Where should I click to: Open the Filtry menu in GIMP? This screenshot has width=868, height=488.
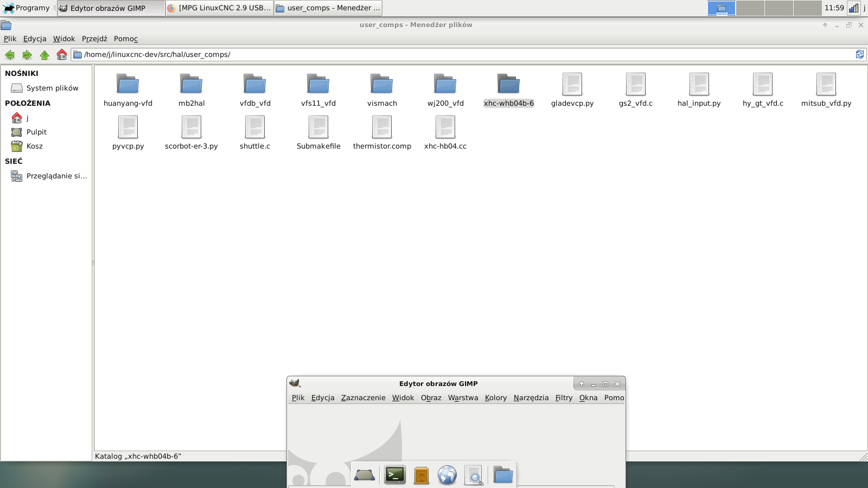tap(564, 398)
